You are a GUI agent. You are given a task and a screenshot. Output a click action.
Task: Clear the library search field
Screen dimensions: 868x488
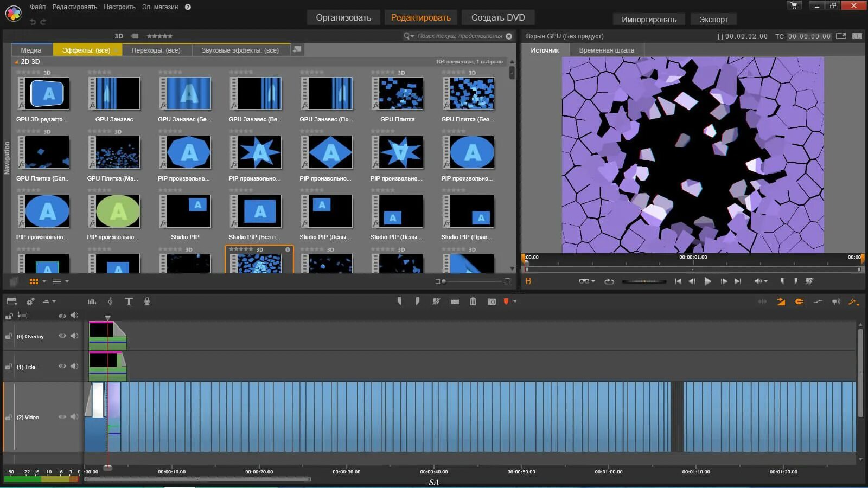tap(509, 36)
